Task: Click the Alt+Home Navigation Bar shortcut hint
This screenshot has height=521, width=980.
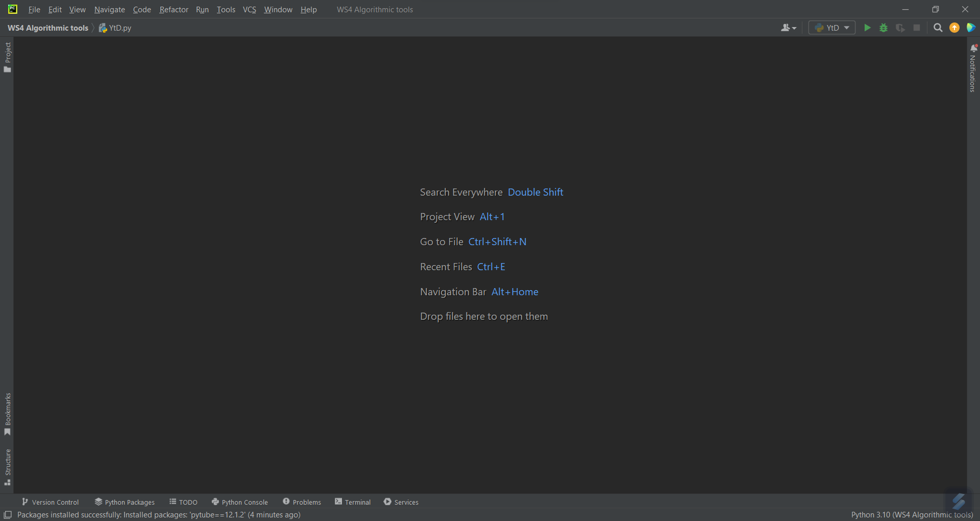Action: [515, 292]
